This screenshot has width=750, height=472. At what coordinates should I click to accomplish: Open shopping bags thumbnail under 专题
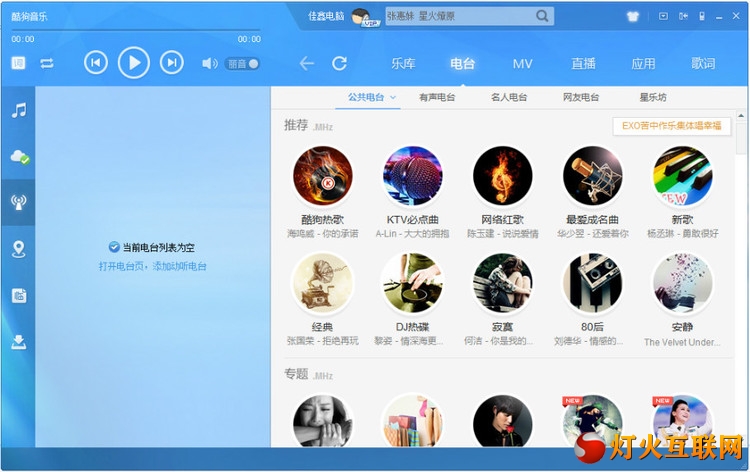412,421
